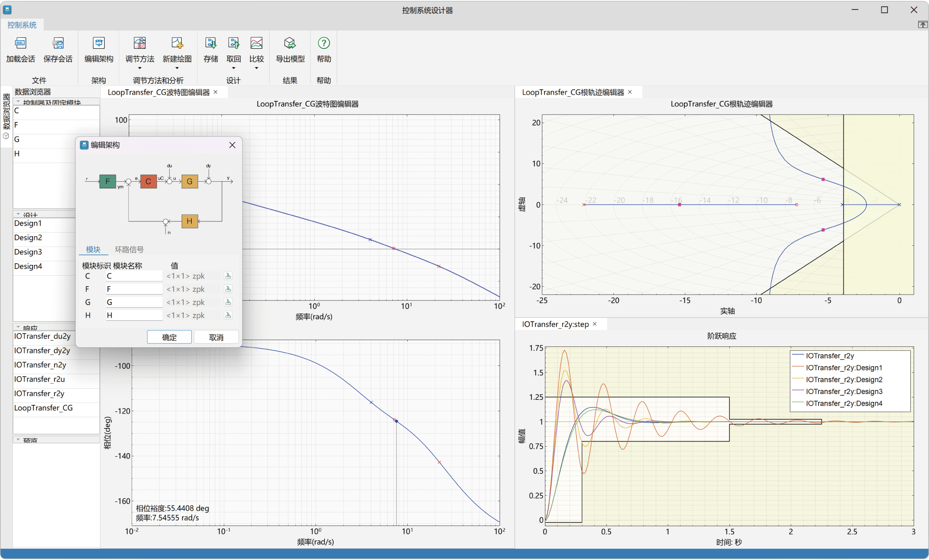Viewport: 929px width, 560px height.
Task: Open the New Plot (新建绘图) dropdown
Action: pyautogui.click(x=177, y=68)
